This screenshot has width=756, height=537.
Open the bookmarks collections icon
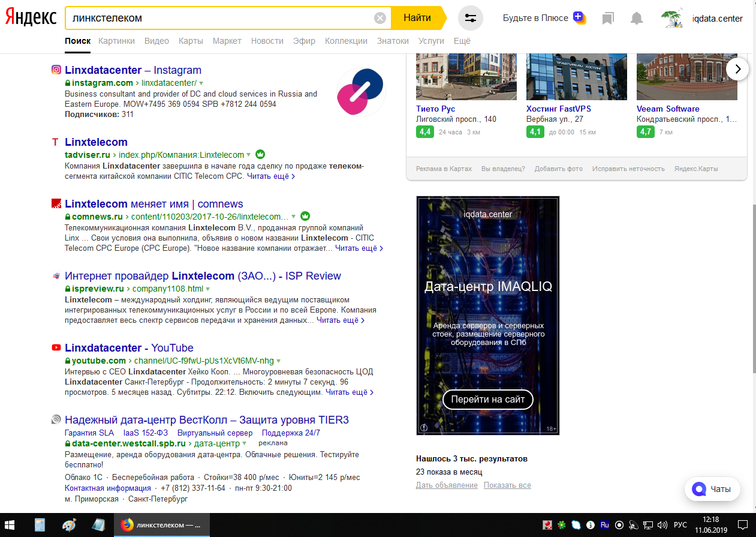609,19
